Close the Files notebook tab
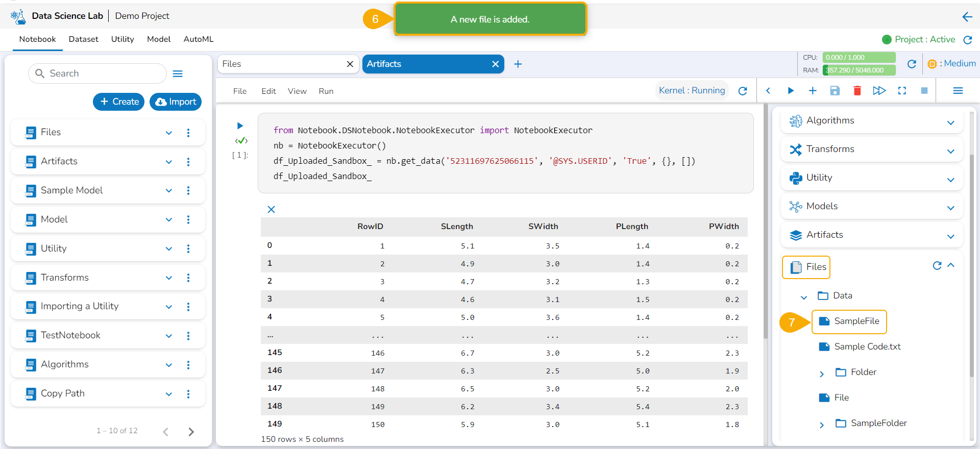The image size is (980, 449). point(350,64)
